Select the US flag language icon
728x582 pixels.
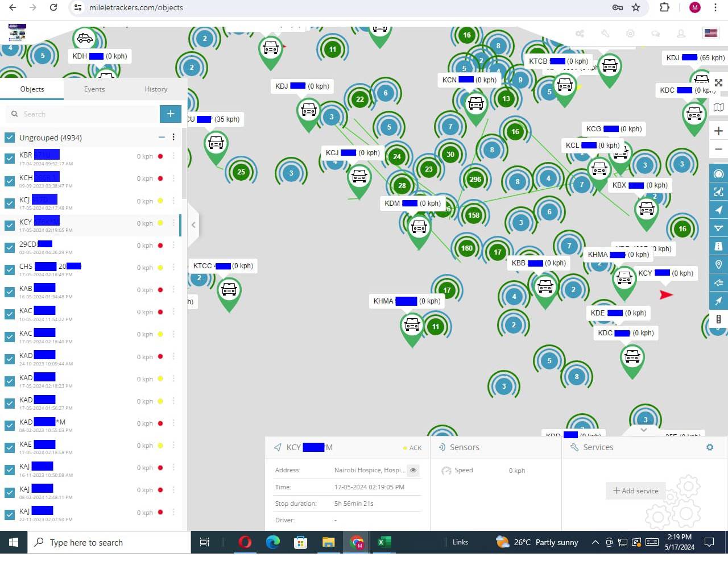[x=710, y=33]
